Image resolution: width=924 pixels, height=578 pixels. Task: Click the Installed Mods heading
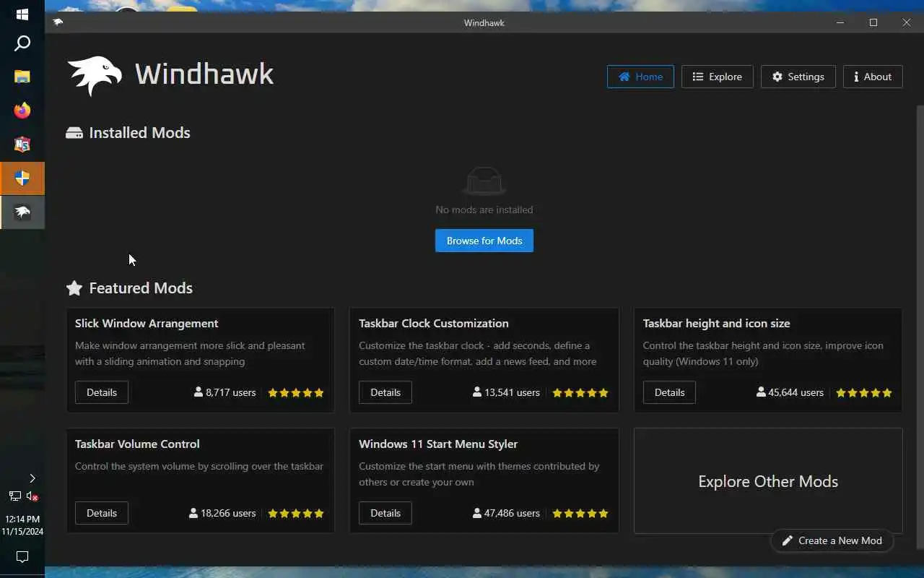tap(139, 132)
